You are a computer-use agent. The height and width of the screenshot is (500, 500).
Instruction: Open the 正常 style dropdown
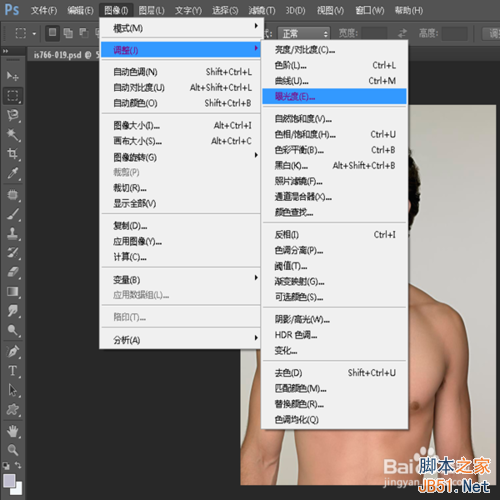coord(304,33)
